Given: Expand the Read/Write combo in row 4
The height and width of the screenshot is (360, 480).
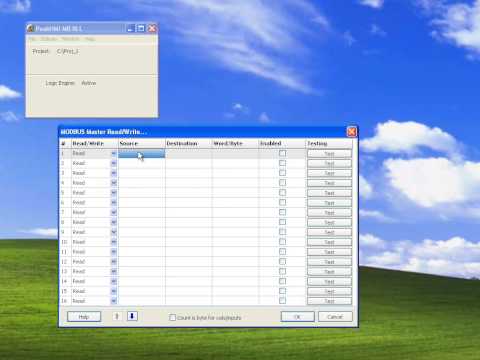Looking at the screenshot, I should point(114,183).
